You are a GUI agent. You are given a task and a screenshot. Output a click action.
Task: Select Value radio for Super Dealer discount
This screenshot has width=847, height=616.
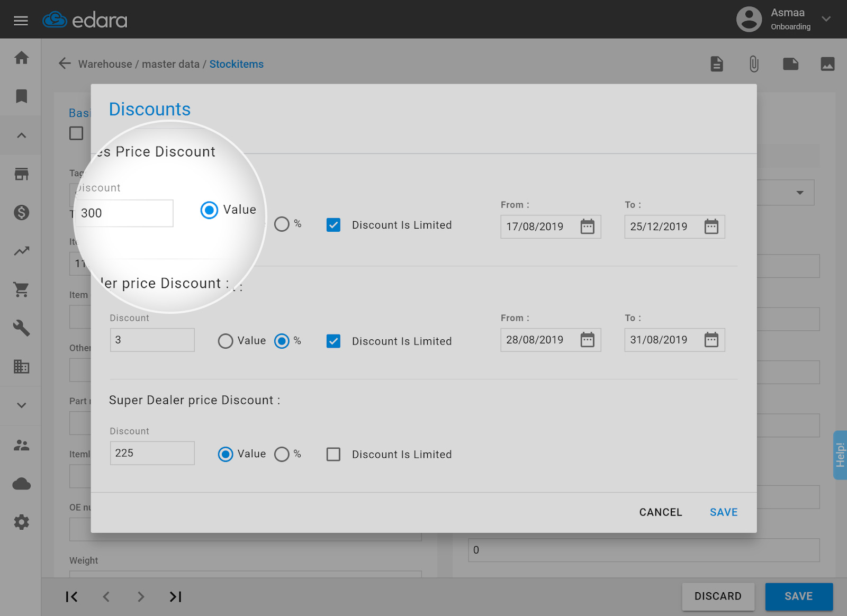pyautogui.click(x=226, y=455)
